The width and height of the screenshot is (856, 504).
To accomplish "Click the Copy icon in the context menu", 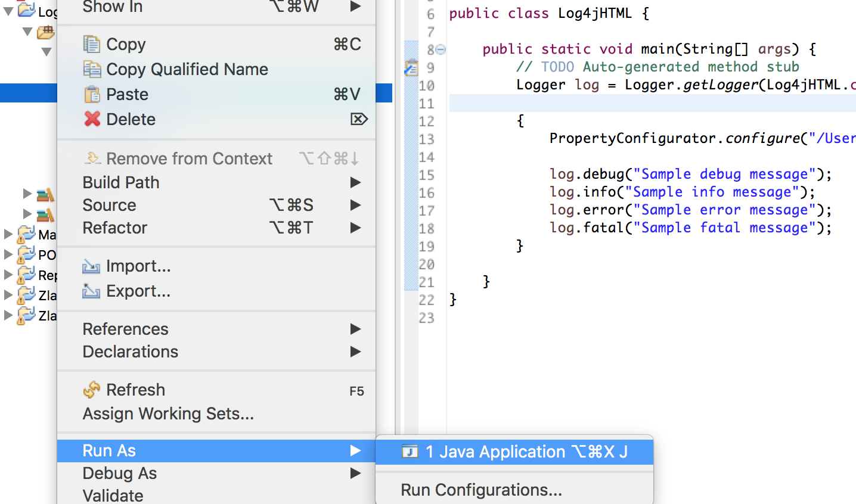I will point(94,44).
